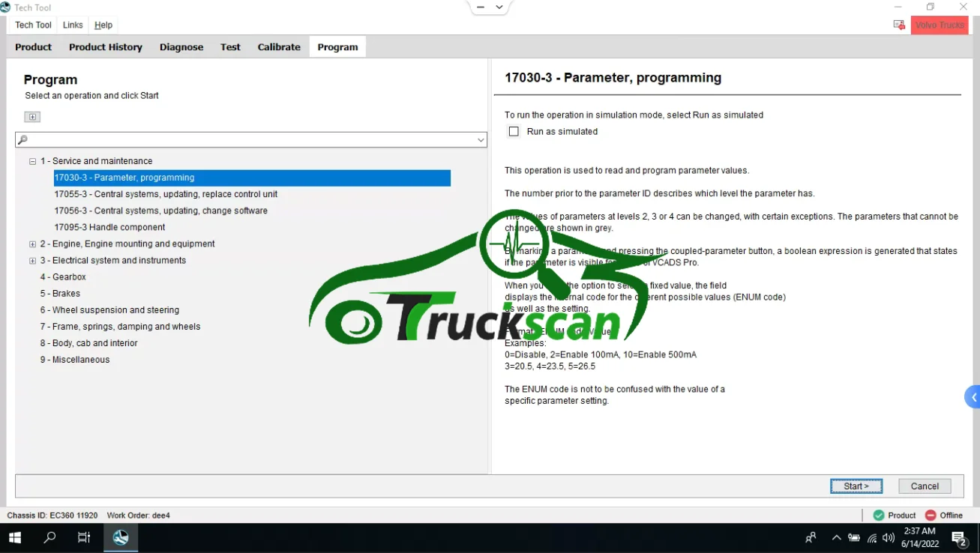980x553 pixels.
Task: Click the 1 - Service and maintenance label
Action: (96, 161)
